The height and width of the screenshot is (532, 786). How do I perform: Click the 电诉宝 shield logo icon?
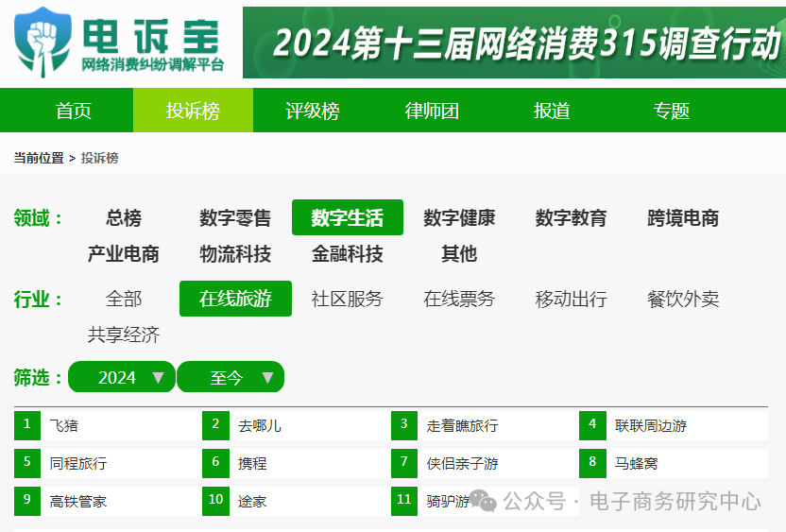[43, 43]
